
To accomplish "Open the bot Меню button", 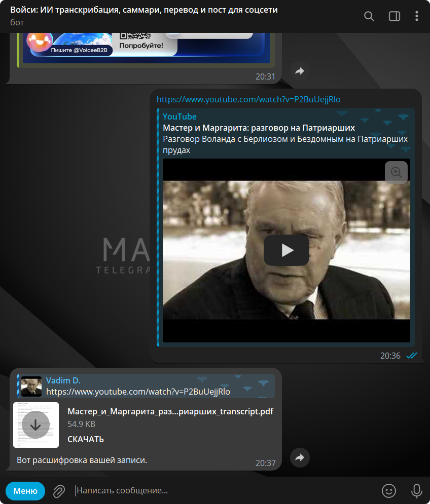I will point(25,491).
